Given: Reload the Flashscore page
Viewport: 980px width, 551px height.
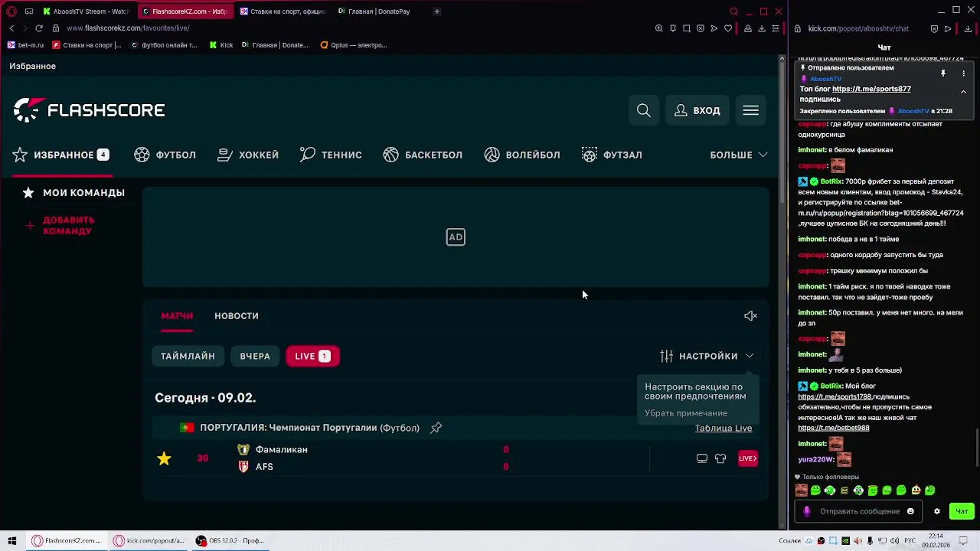Looking at the screenshot, I should 39,28.
